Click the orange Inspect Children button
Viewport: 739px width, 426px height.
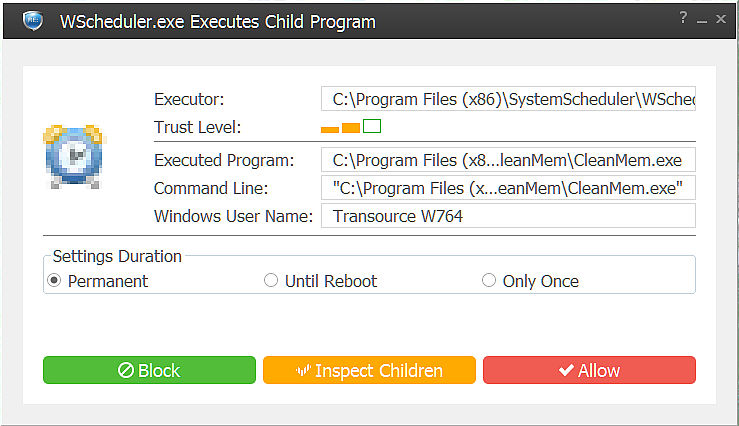[x=369, y=371]
